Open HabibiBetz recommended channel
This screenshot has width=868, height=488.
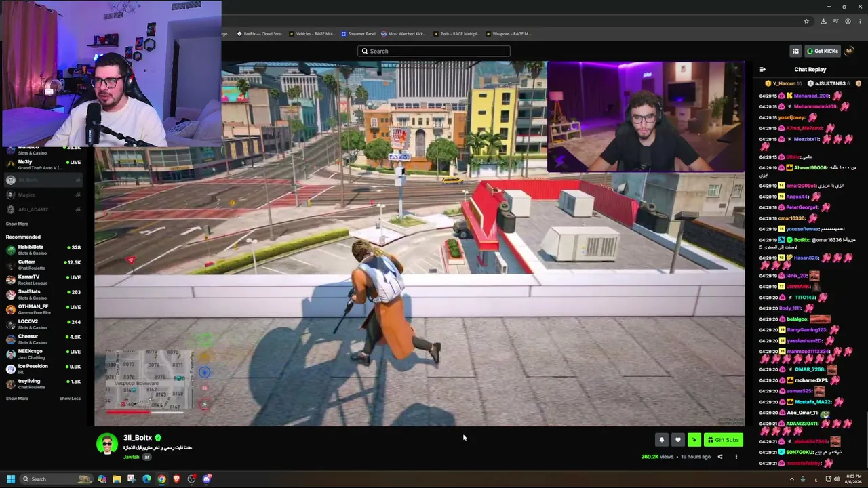coord(43,249)
